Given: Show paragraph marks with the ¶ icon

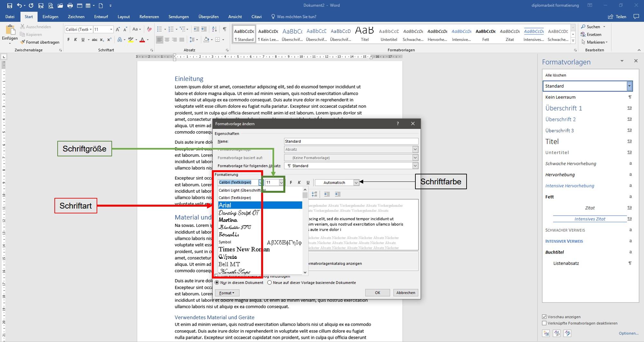Looking at the screenshot, I should [x=224, y=29].
